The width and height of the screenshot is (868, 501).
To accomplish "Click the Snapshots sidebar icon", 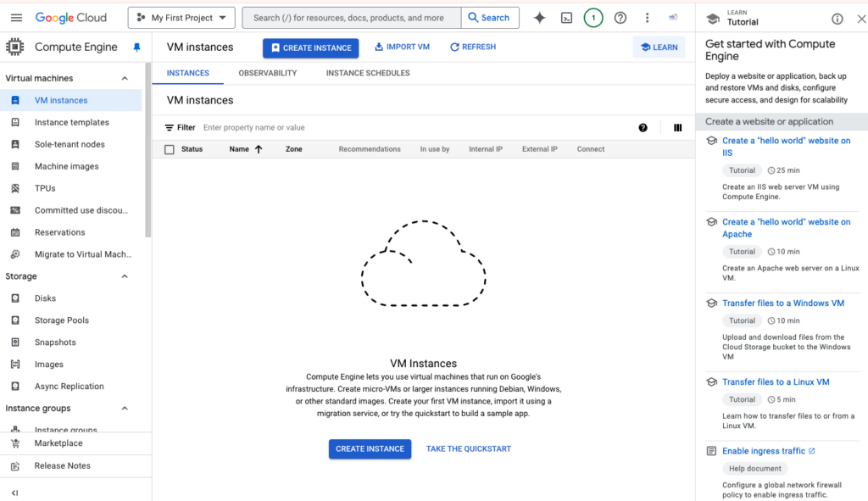I will [15, 342].
